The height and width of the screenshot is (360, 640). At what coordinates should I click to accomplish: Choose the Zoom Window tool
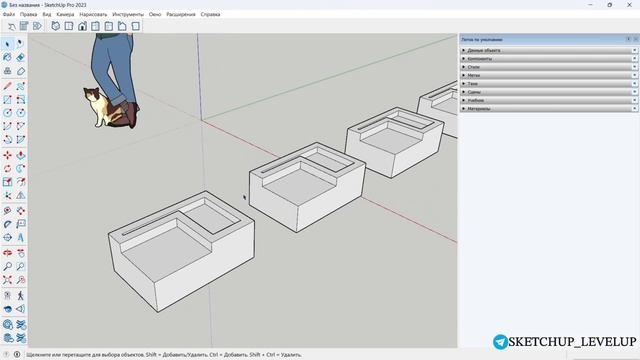point(20,267)
